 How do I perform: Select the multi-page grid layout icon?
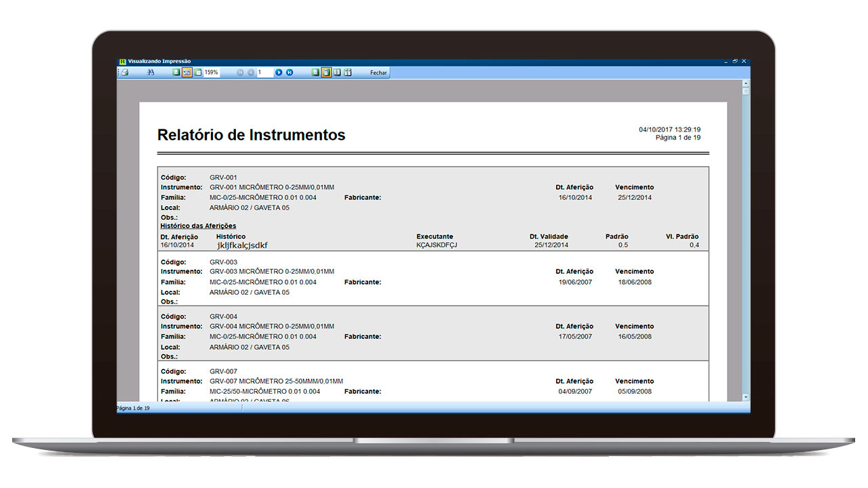tap(348, 73)
